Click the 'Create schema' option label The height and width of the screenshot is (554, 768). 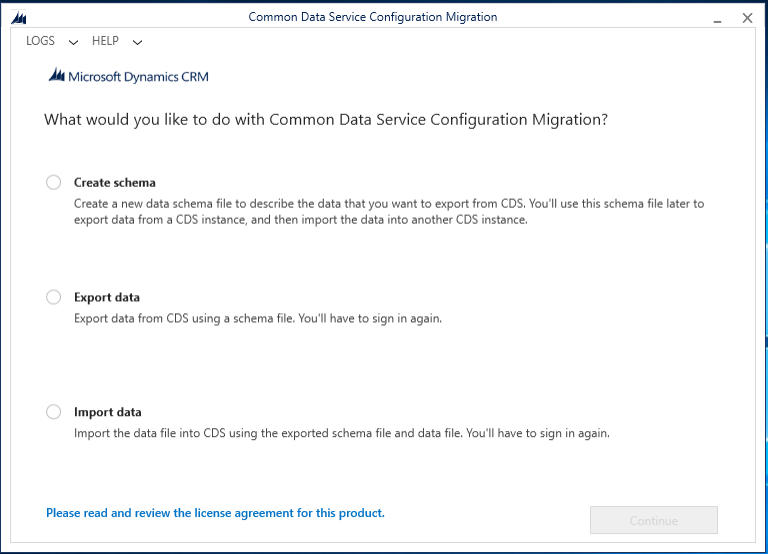114,182
